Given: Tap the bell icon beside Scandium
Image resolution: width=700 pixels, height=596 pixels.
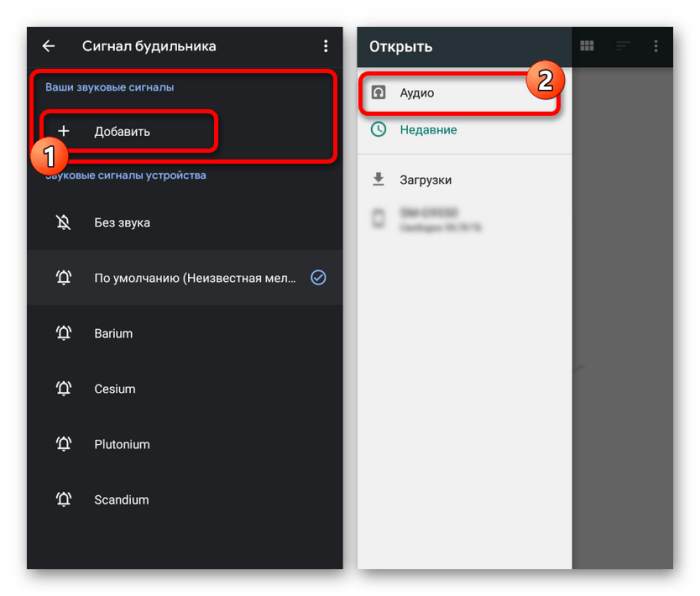Looking at the screenshot, I should coord(63,499).
